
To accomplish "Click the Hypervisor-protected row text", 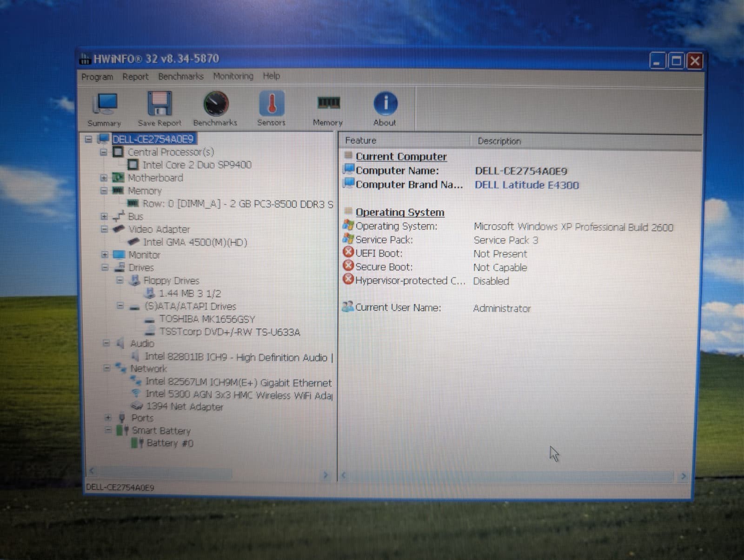I will pos(410,280).
